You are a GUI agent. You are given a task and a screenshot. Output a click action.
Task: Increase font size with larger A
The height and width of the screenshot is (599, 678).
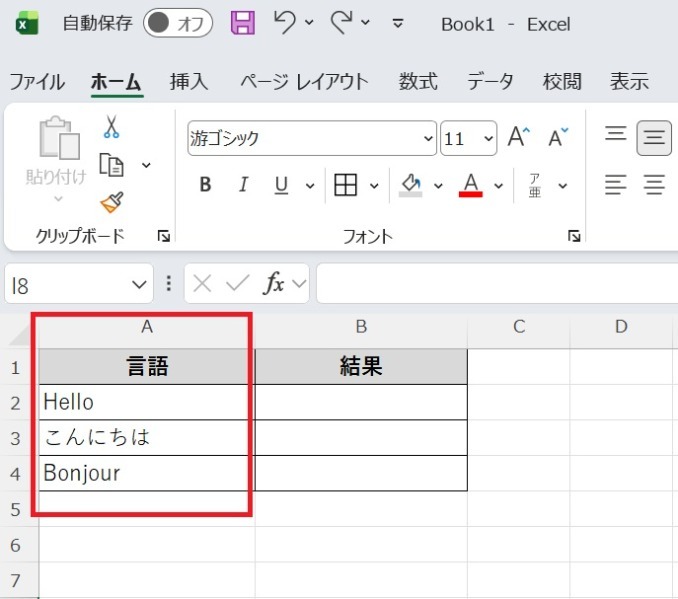click(x=519, y=138)
